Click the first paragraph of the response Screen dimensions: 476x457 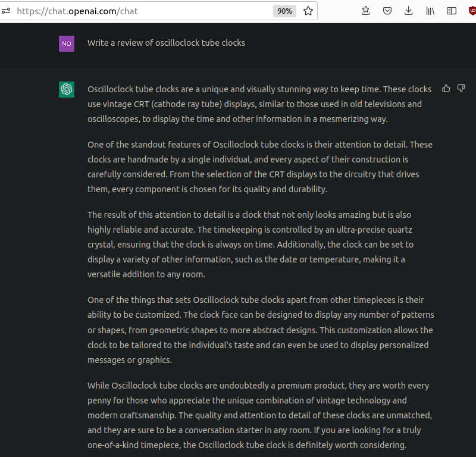click(x=259, y=104)
